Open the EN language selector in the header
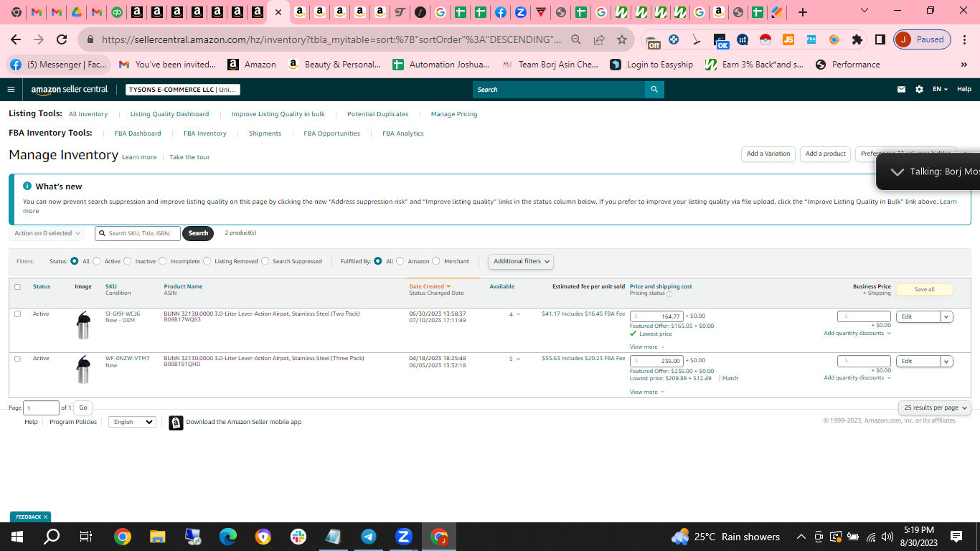The height and width of the screenshot is (551, 980). 940,90
